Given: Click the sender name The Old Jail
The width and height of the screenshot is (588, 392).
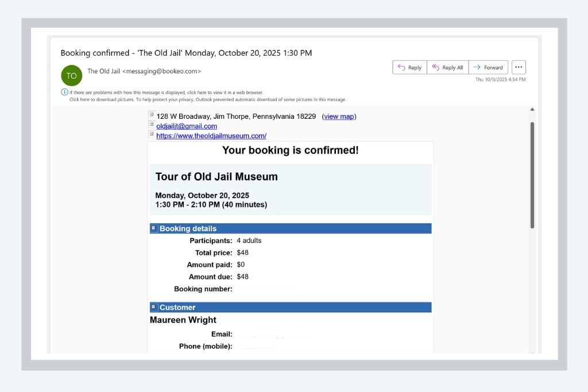Looking at the screenshot, I should tap(104, 71).
